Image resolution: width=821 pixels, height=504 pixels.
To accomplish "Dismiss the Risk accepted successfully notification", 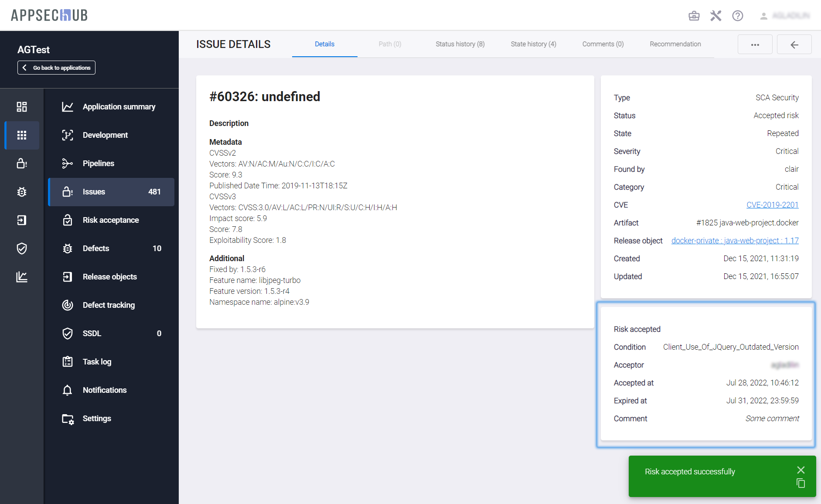I will [x=801, y=470].
